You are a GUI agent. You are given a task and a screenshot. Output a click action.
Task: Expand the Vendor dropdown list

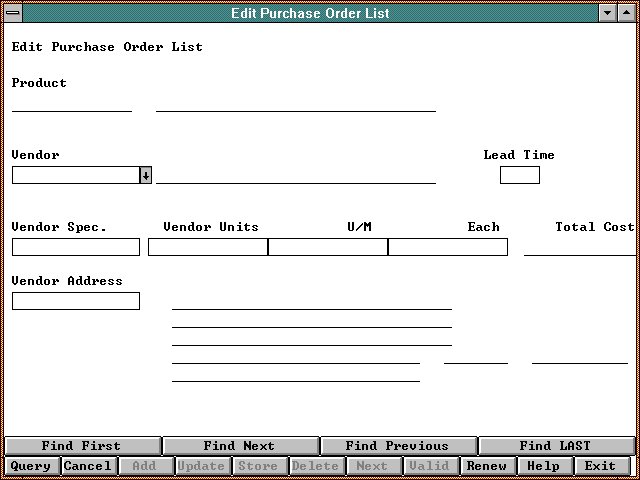click(146, 175)
